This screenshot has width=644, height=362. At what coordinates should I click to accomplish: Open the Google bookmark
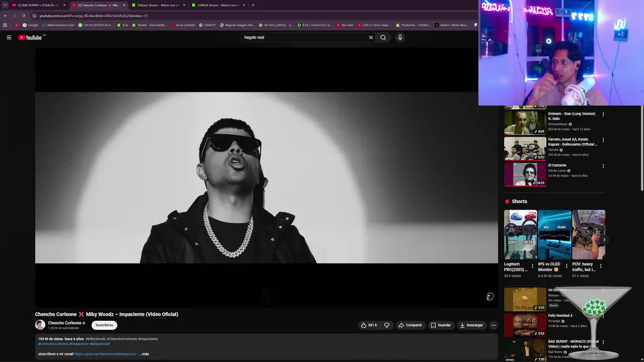tap(30, 25)
